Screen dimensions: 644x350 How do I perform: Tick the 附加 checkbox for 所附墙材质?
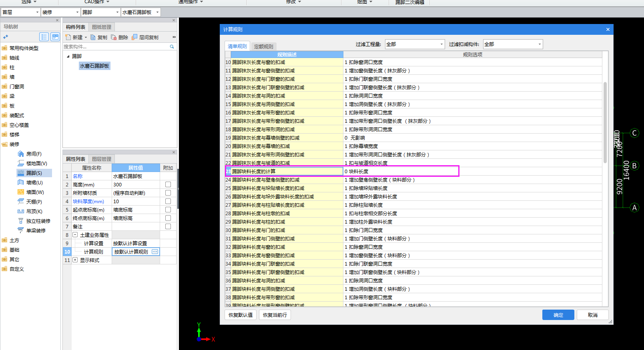point(168,193)
